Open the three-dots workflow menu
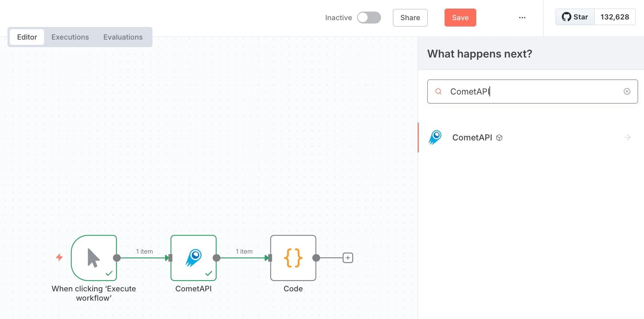Image resolution: width=644 pixels, height=319 pixels. (522, 18)
